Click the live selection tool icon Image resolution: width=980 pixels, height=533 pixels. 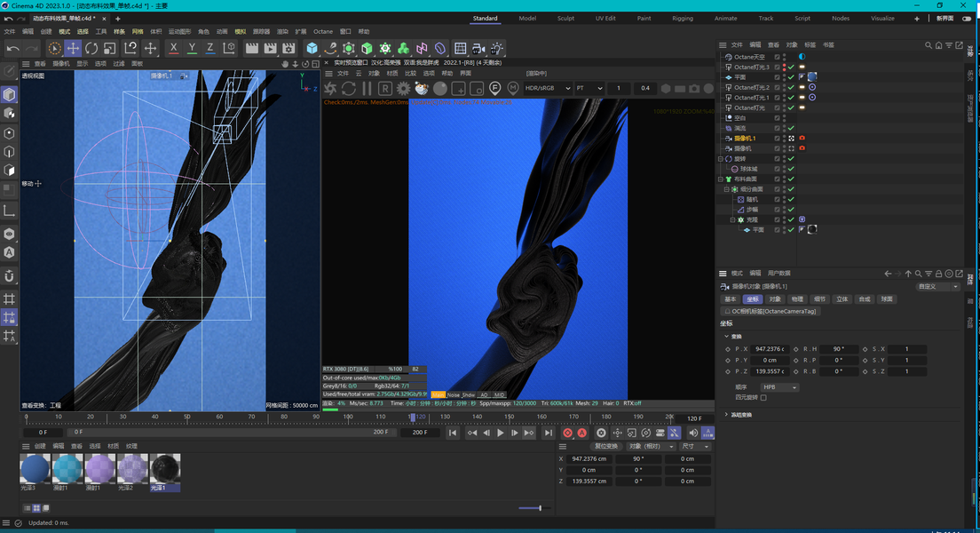(54, 48)
